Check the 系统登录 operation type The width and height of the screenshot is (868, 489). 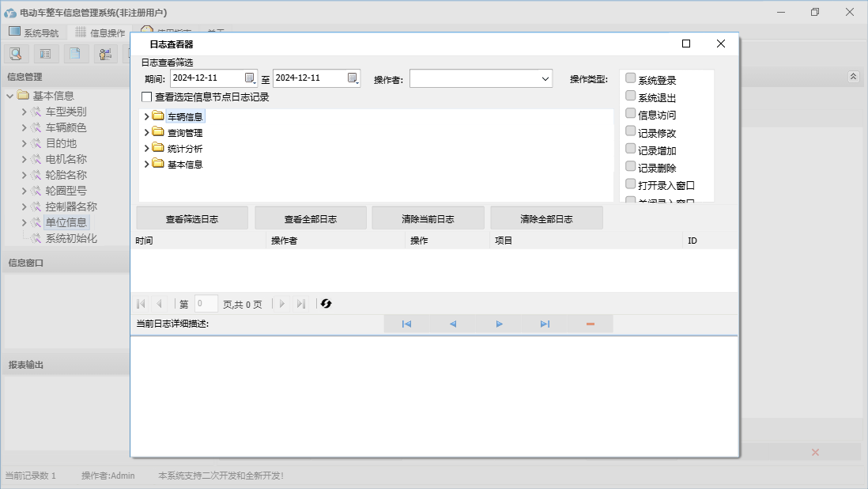pos(630,78)
